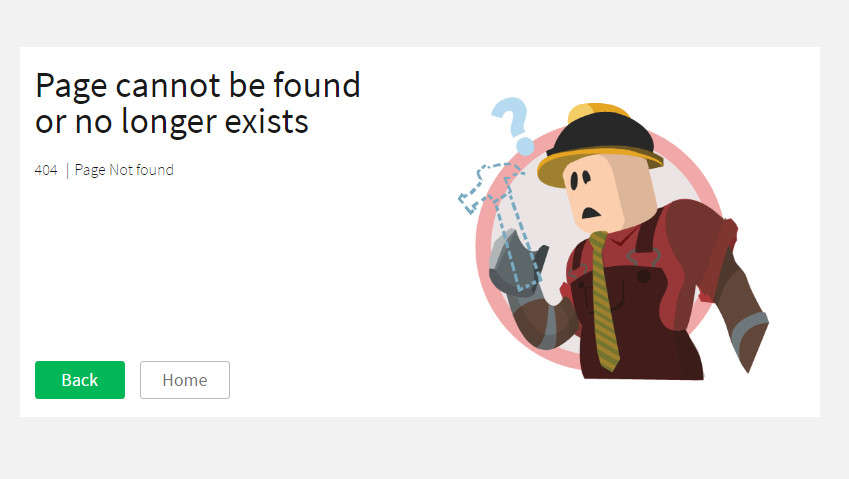Click the black hat band under helmet
849x479 pixels.
(x=602, y=135)
